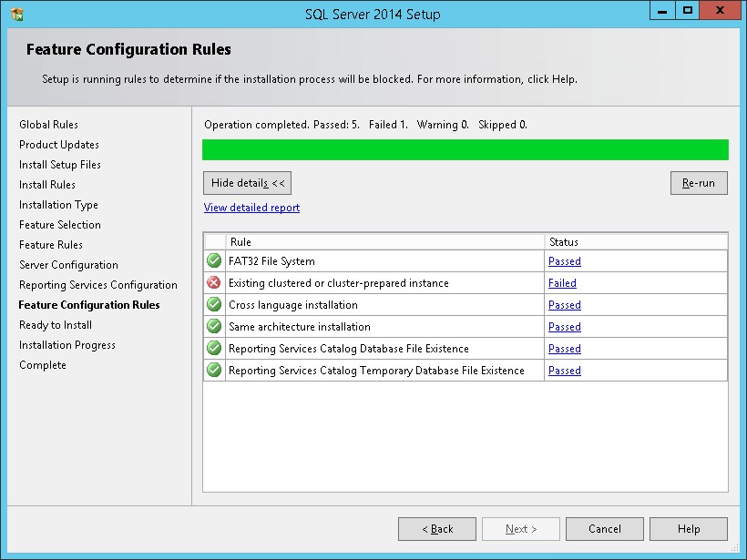Open the View detailed report link
Image resolution: width=747 pixels, height=560 pixels.
(251, 208)
